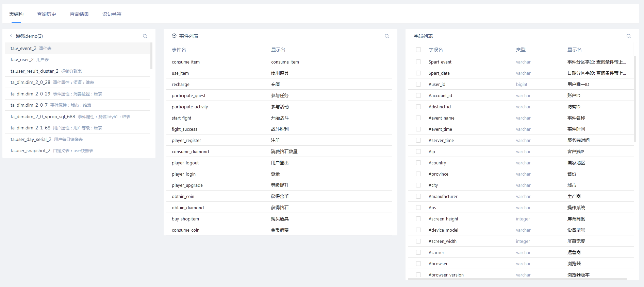Click the recharge event row
Image resolution: width=644 pixels, height=287 pixels.
pyautogui.click(x=181, y=85)
